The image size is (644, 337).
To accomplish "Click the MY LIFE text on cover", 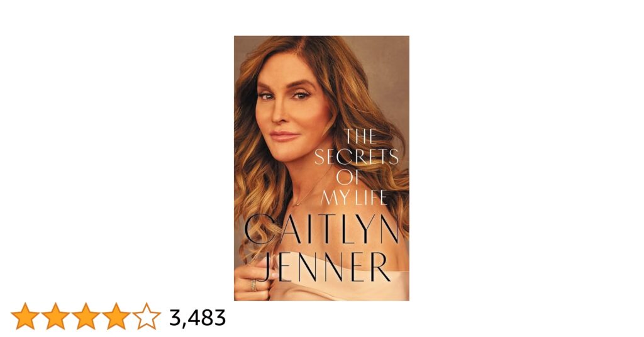I will point(354,197).
